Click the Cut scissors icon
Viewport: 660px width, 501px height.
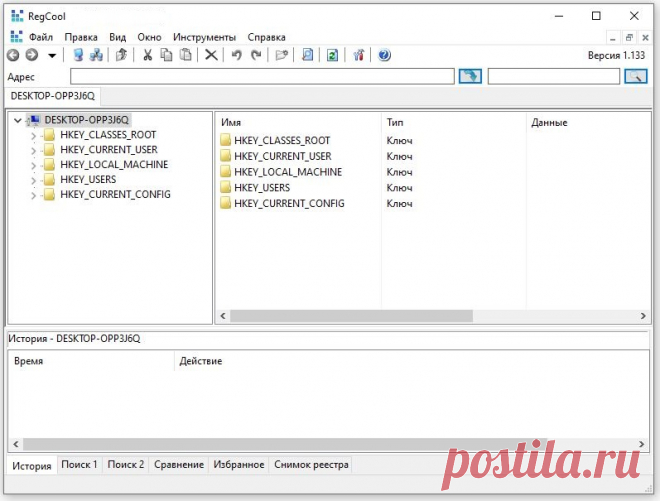click(147, 55)
